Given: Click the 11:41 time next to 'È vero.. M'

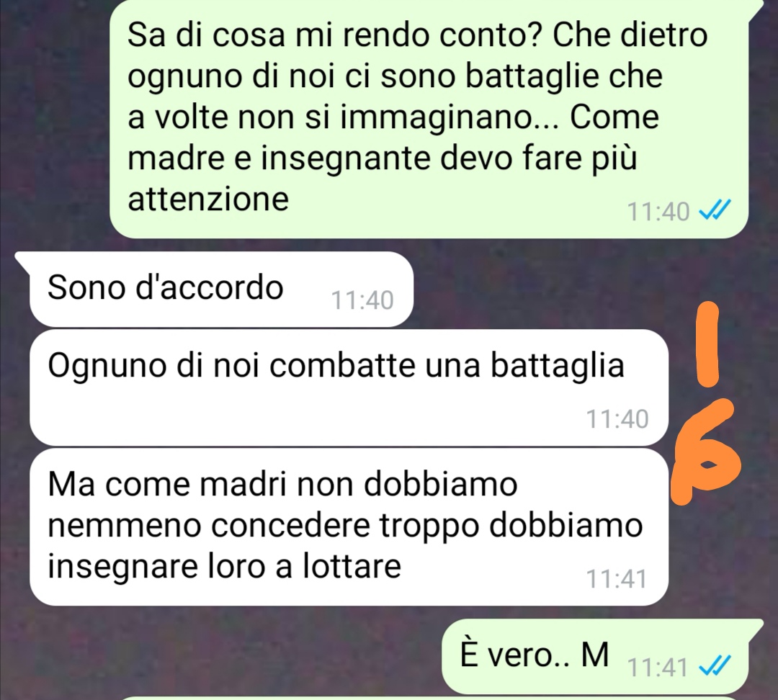Looking at the screenshot, I should click(658, 668).
